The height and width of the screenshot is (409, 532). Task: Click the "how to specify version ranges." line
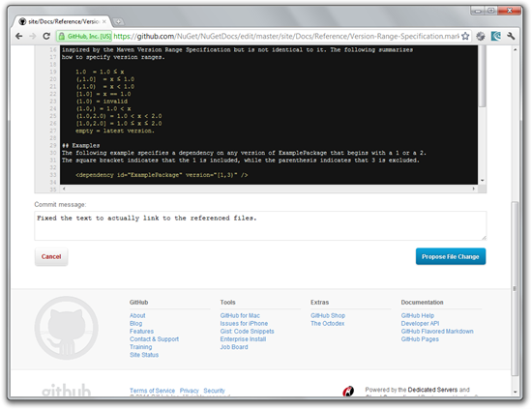pyautogui.click(x=113, y=57)
